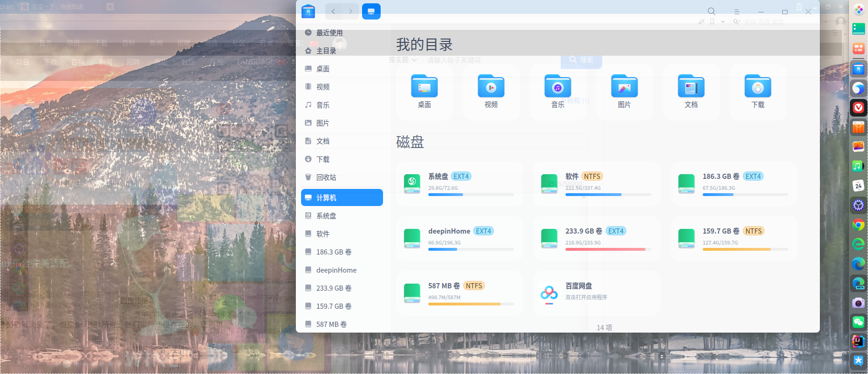Open the calendar icon from the dock
Screen dimensions: 868x374
click(858, 186)
